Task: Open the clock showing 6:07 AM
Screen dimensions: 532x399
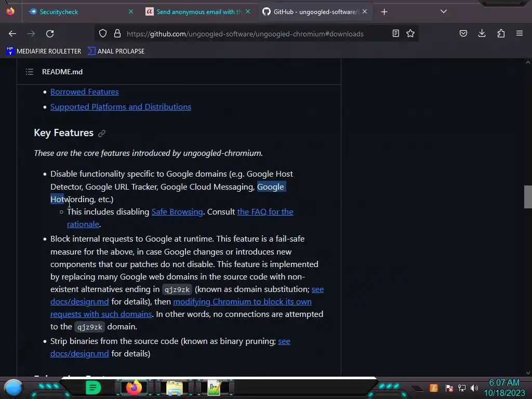Action: (504, 388)
